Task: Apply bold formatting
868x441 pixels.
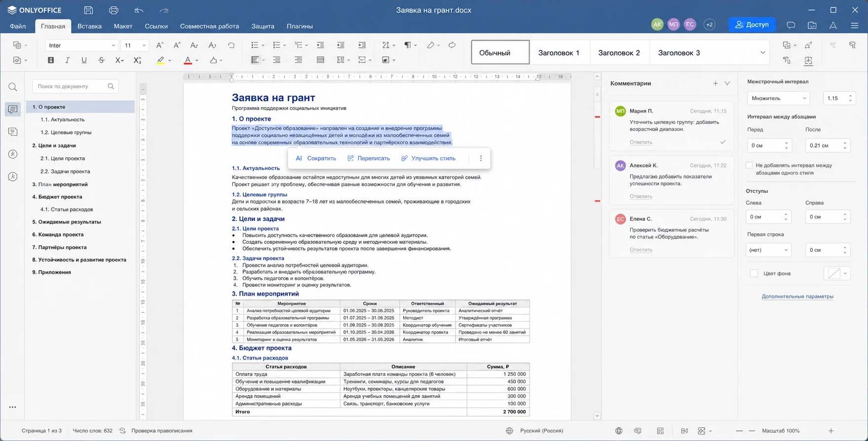Action: point(51,60)
